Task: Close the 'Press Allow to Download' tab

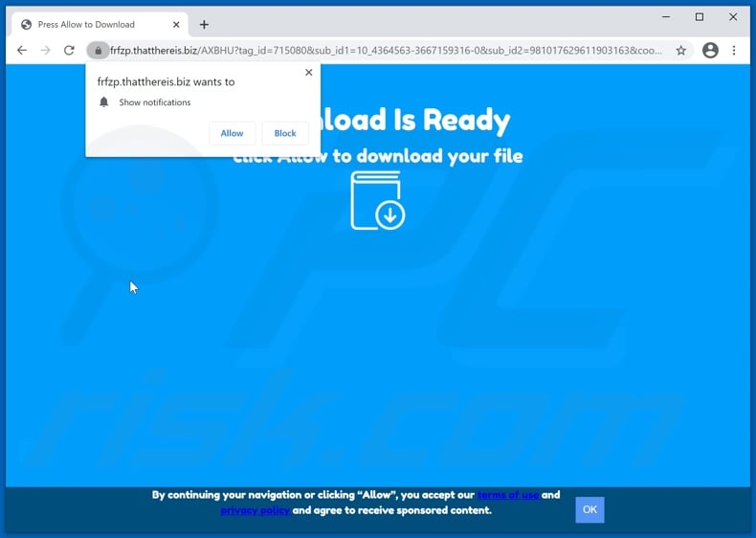Action: click(176, 25)
